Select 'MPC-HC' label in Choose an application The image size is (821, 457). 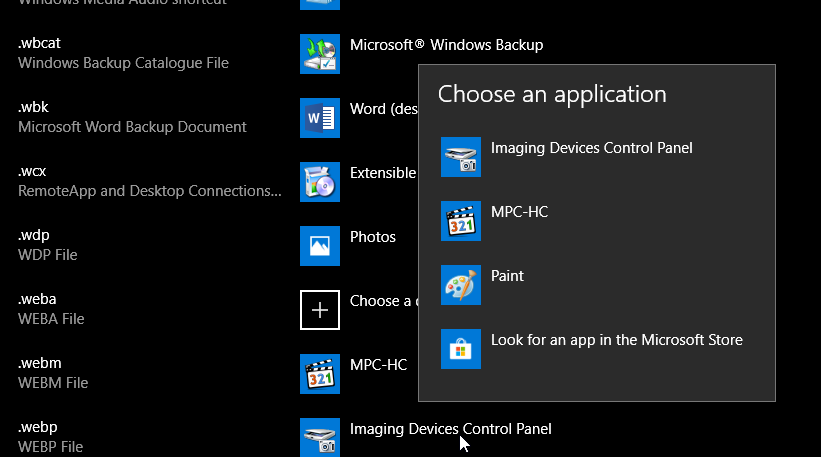519,212
